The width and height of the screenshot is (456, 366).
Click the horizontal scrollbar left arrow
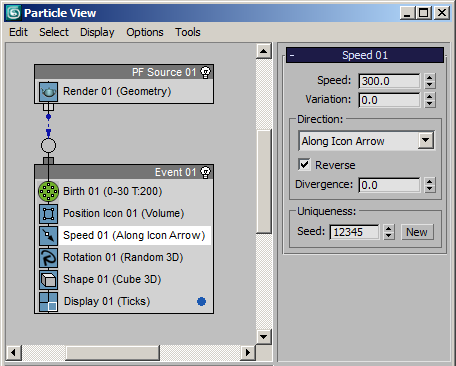coord(14,352)
